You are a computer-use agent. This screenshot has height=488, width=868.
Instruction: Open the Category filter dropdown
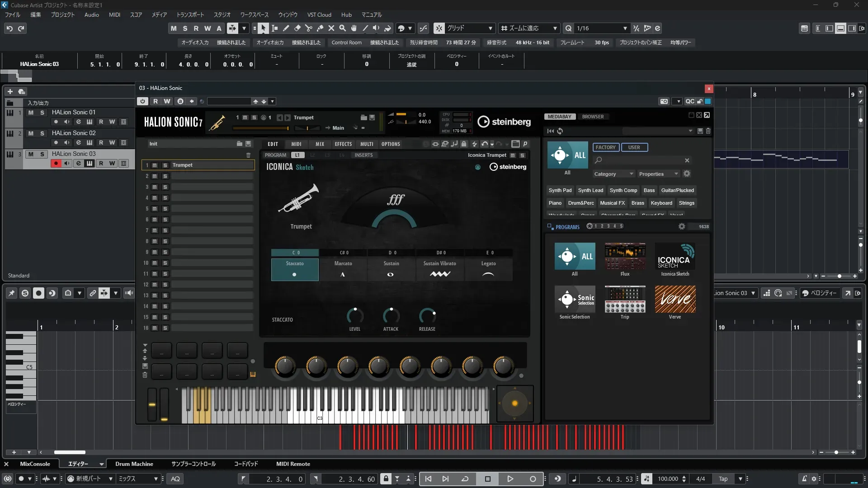click(613, 174)
